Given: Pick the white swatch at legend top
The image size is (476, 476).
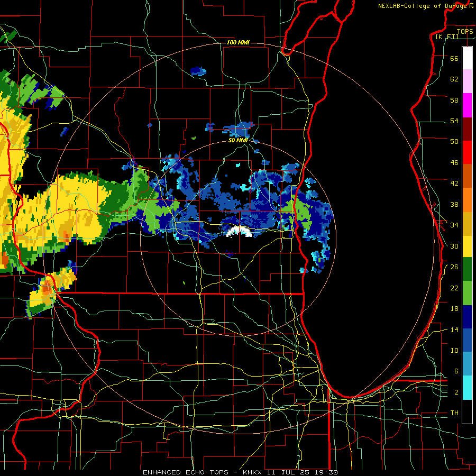Looking at the screenshot, I should click(467, 58).
